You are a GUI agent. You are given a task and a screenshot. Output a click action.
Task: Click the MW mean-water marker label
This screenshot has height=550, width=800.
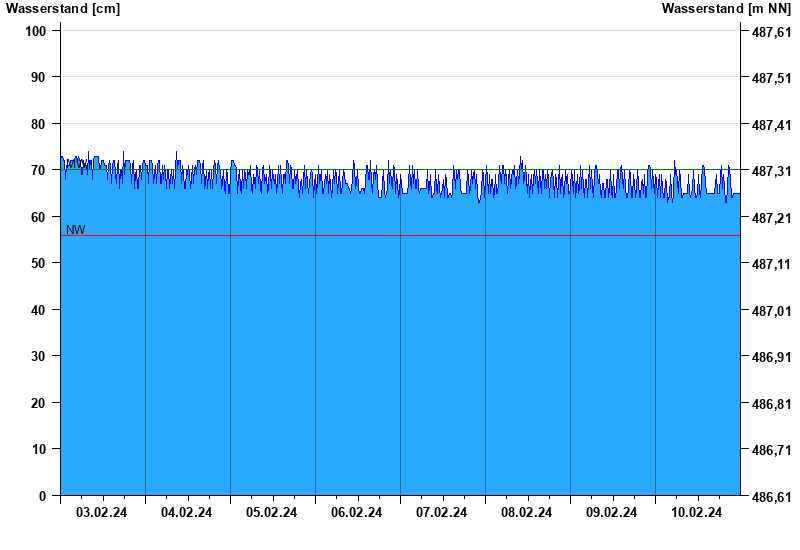coord(76,164)
